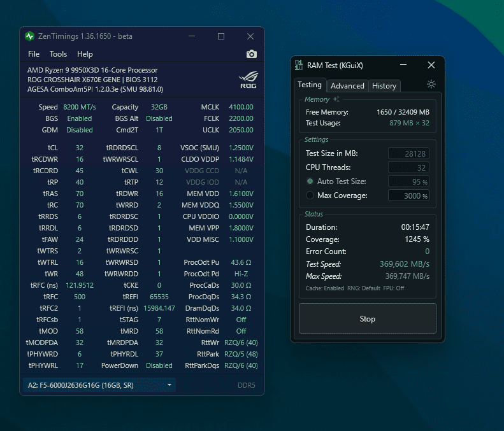Click the RNG: Default status text
This screenshot has height=431, width=504.
coord(364,288)
